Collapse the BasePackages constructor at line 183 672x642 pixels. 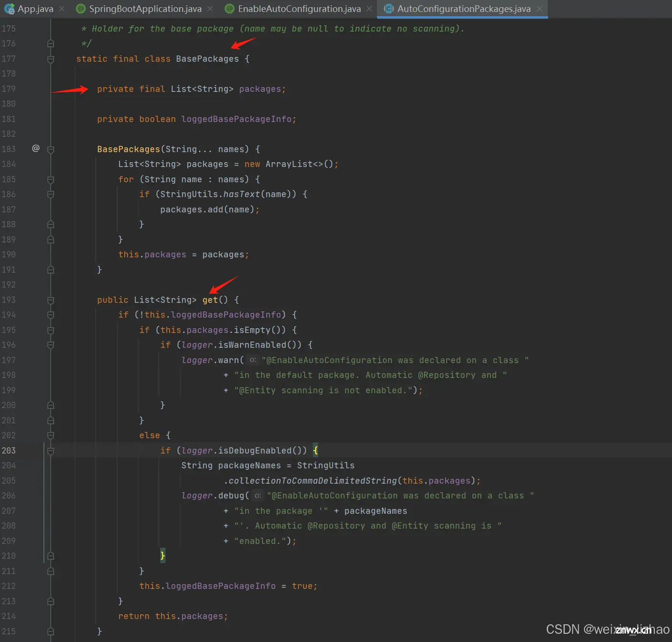(51, 149)
